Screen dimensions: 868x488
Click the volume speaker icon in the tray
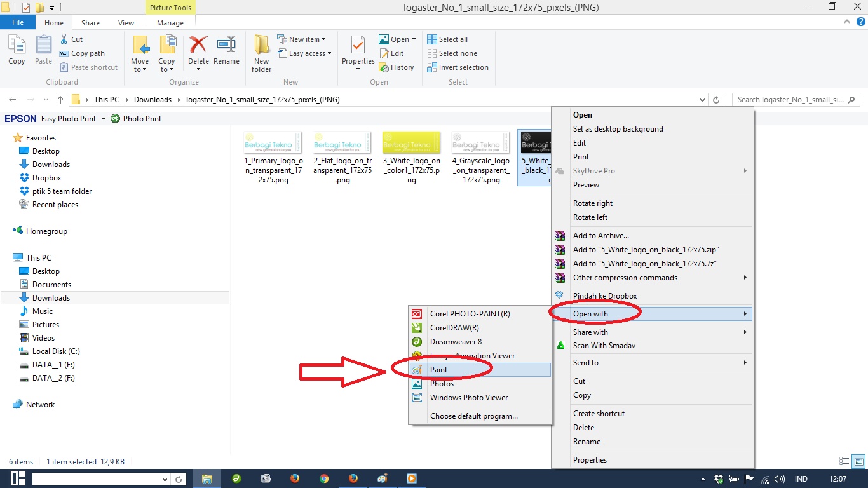780,479
